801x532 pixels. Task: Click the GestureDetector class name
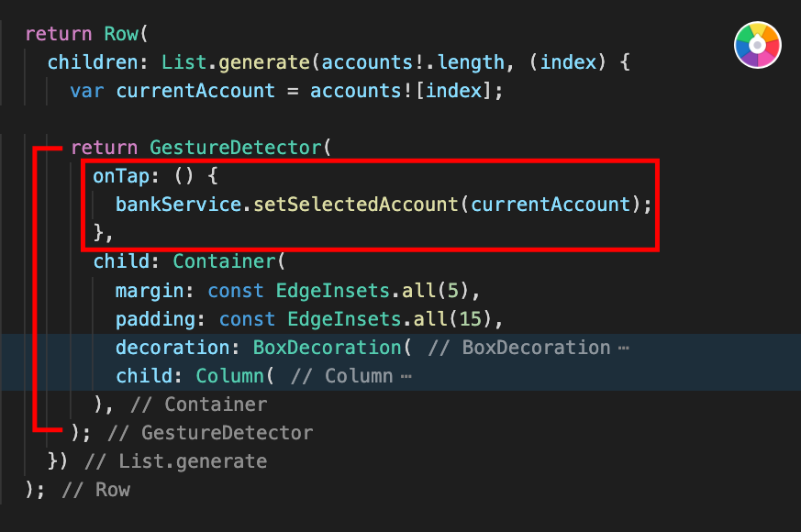click(x=236, y=148)
